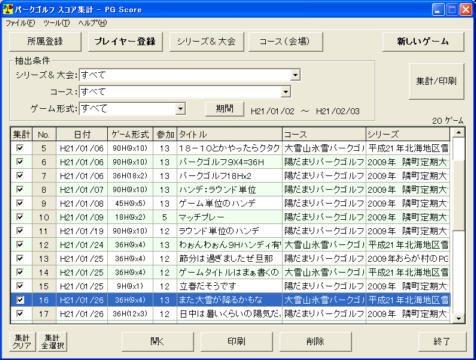The width and height of the screenshot is (476, 360).
Task: Click the 36H(12x3) game format cell
Action: (130, 314)
